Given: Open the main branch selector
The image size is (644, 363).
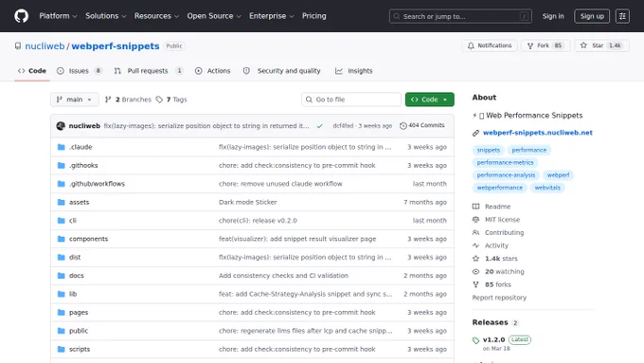Looking at the screenshot, I should click(x=74, y=100).
